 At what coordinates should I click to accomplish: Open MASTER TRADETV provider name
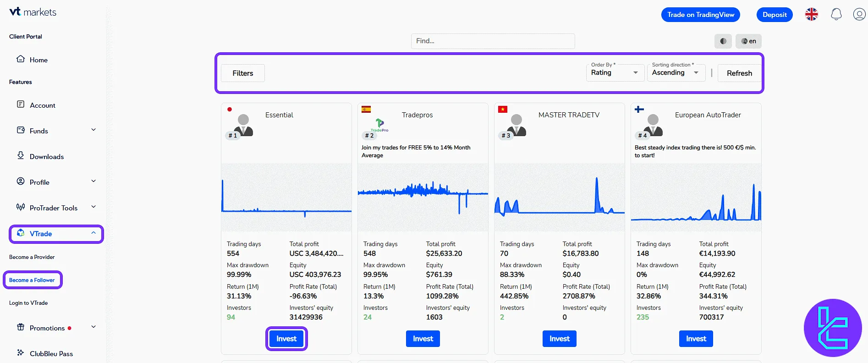pyautogui.click(x=569, y=115)
